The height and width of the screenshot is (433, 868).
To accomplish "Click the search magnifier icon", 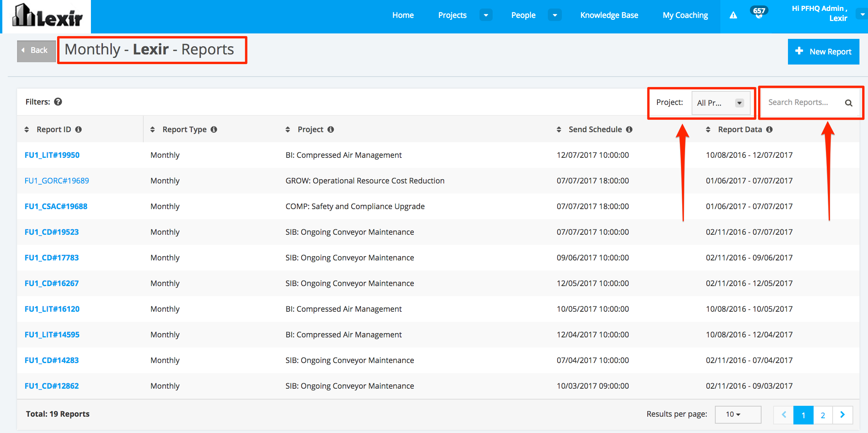I will click(849, 103).
